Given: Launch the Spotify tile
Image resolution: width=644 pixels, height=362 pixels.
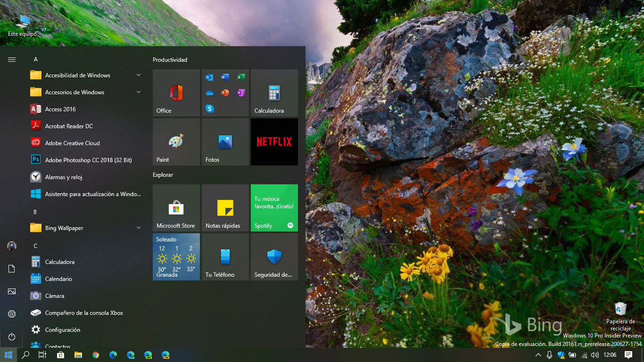Looking at the screenshot, I should click(x=274, y=208).
